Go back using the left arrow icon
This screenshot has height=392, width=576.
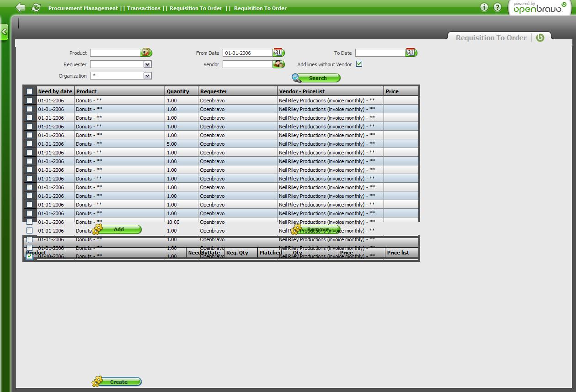(20, 7)
